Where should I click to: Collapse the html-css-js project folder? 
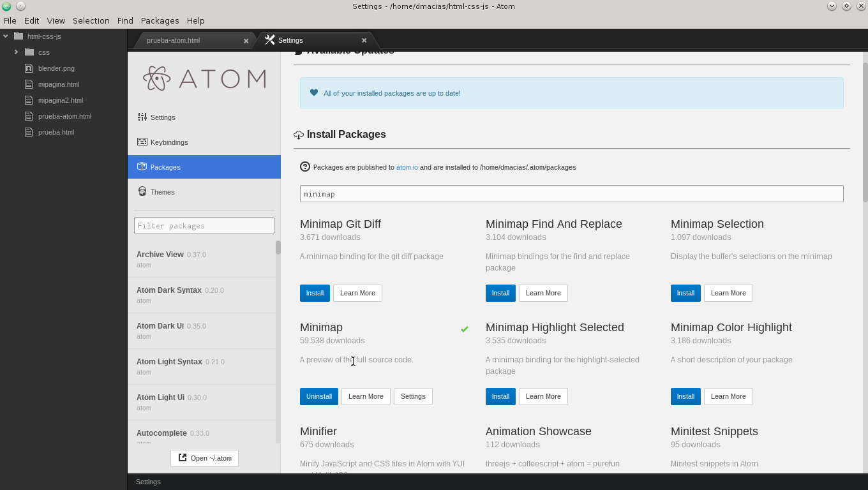click(x=6, y=36)
